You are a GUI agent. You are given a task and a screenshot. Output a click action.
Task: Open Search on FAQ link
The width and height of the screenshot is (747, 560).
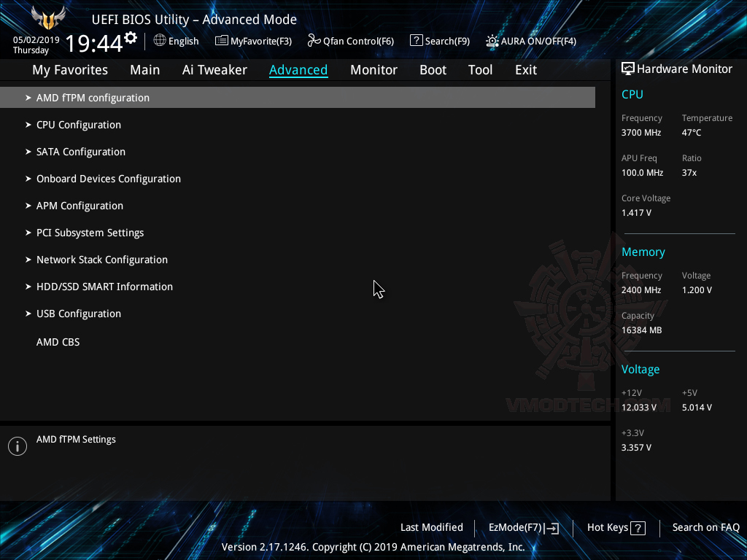coord(705,528)
